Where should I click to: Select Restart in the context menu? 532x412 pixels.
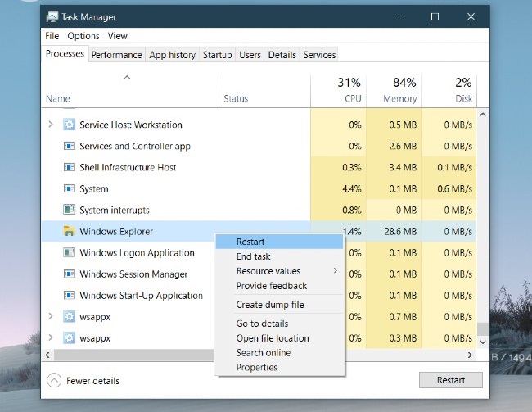pyautogui.click(x=279, y=242)
